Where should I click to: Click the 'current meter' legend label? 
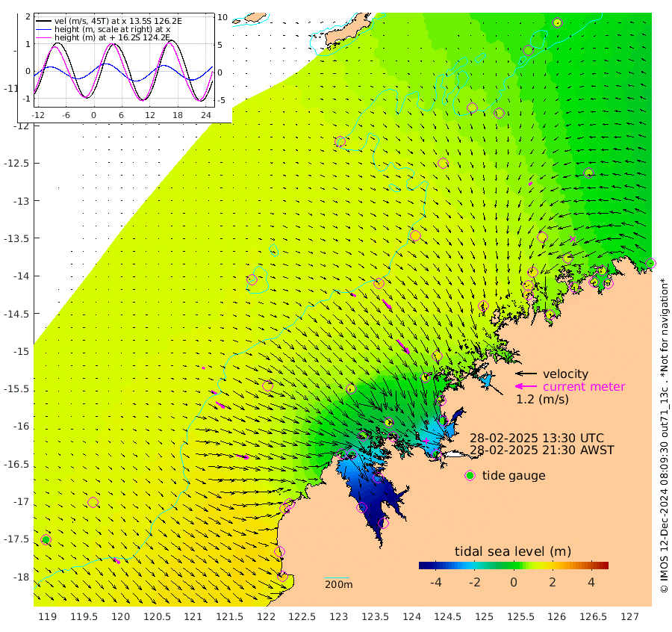584,386
